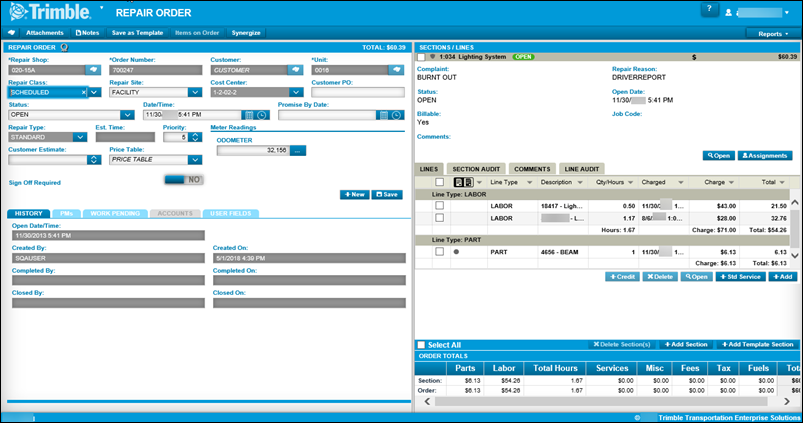Toggle the Sign Off Required switch
This screenshot has height=423, width=803.
[183, 179]
